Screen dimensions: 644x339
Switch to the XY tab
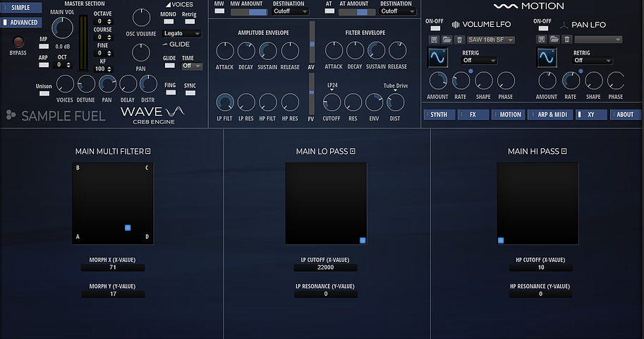tap(591, 115)
